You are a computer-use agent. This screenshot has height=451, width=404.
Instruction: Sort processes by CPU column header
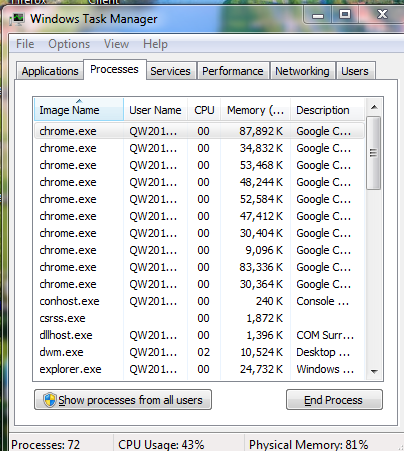(204, 110)
